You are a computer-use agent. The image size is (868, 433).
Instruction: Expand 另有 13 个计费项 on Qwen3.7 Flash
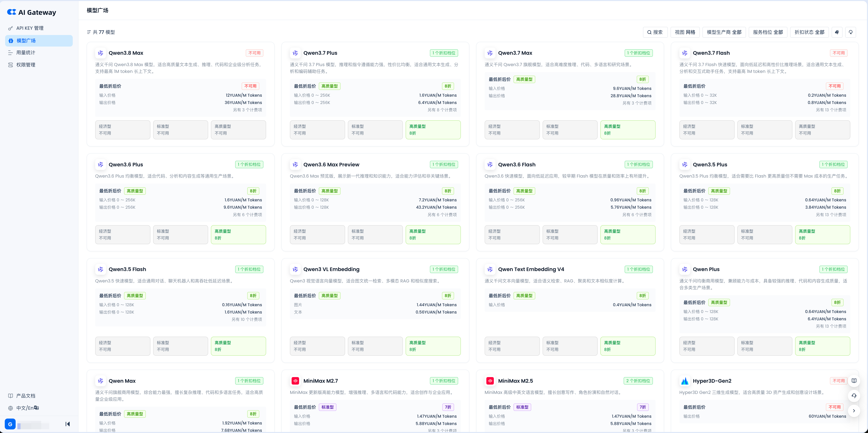(831, 110)
